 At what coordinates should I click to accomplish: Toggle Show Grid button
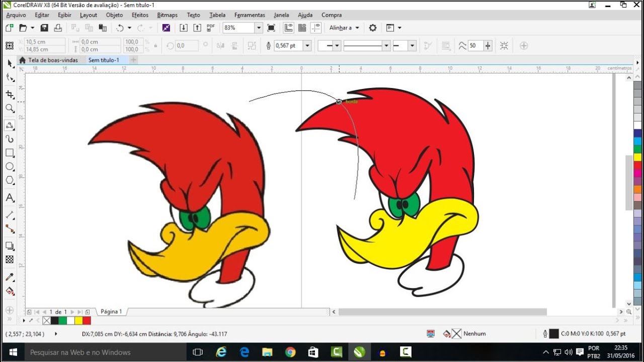(x=302, y=28)
